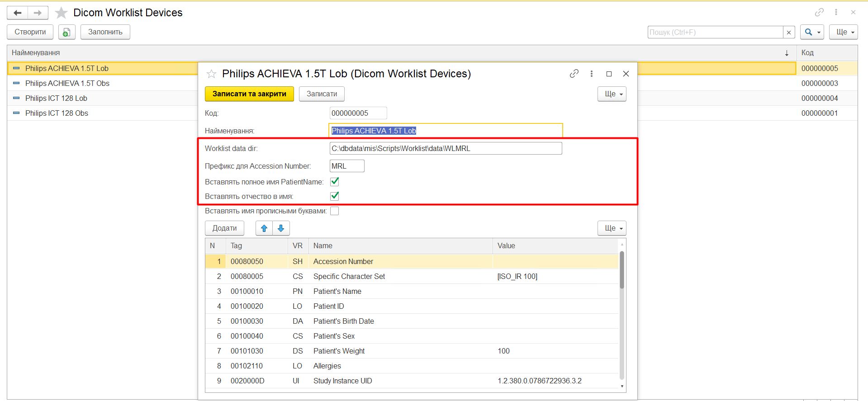The width and height of the screenshot is (868, 401).
Task: Clear the search field with X
Action: 789,32
